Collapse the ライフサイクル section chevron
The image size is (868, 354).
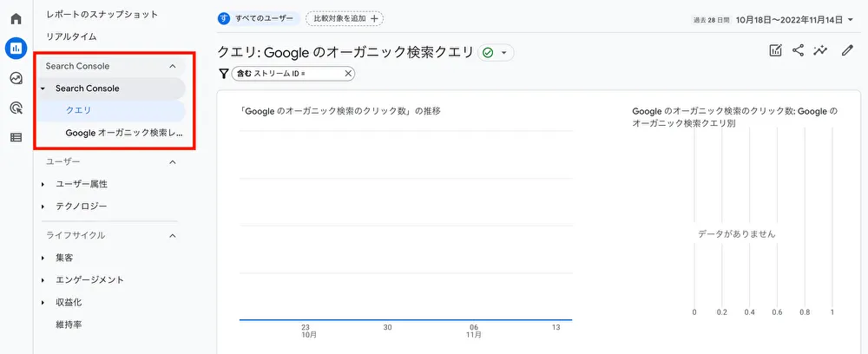[x=172, y=236]
